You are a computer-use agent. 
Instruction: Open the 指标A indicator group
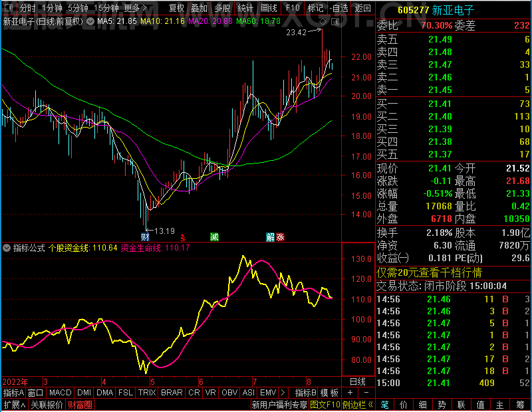coord(13,393)
